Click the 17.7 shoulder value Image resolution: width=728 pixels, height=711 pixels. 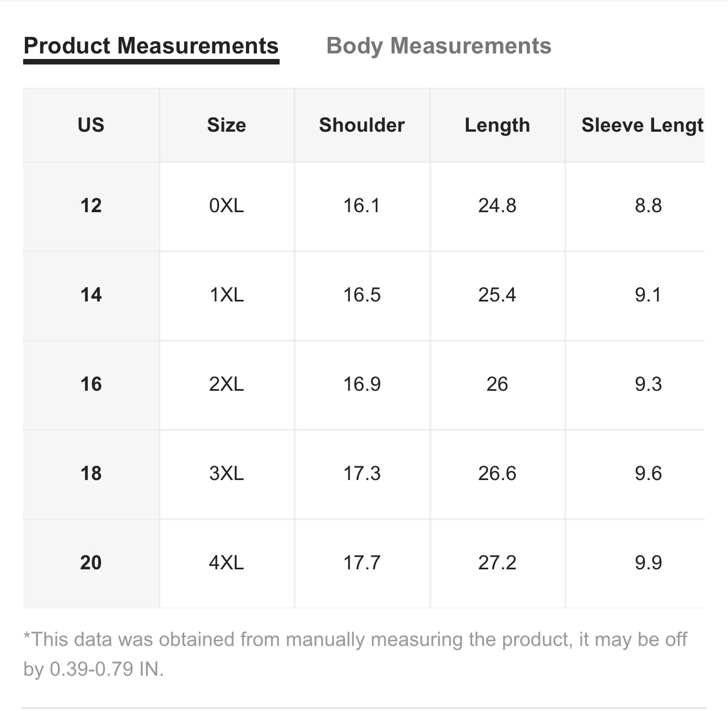pyautogui.click(x=362, y=563)
